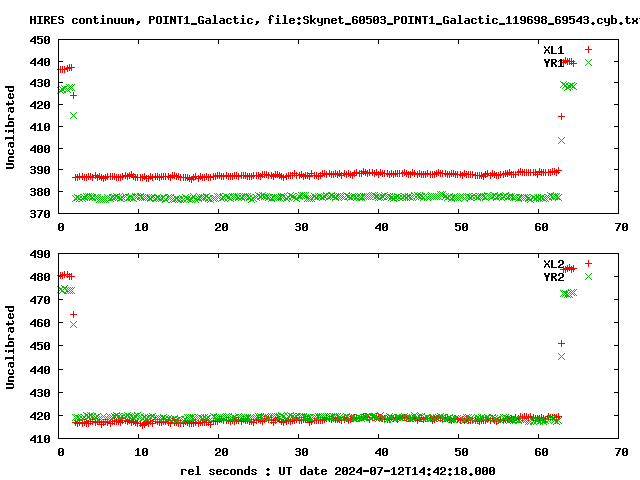The height and width of the screenshot is (480, 640).
Task: Click the 490 tick label on bottom plot
Action: coord(40,254)
